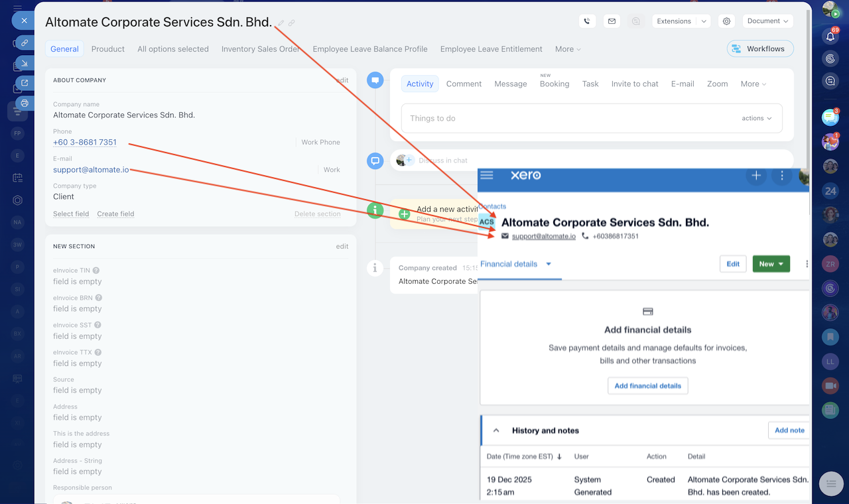Click the Xero plus icon
The height and width of the screenshot is (504, 849).
coord(755,176)
